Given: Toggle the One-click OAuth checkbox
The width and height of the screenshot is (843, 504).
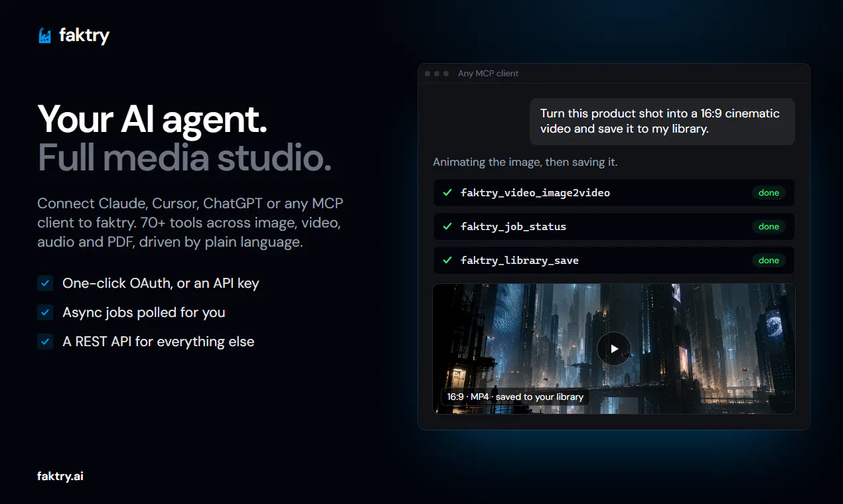Looking at the screenshot, I should (x=45, y=283).
